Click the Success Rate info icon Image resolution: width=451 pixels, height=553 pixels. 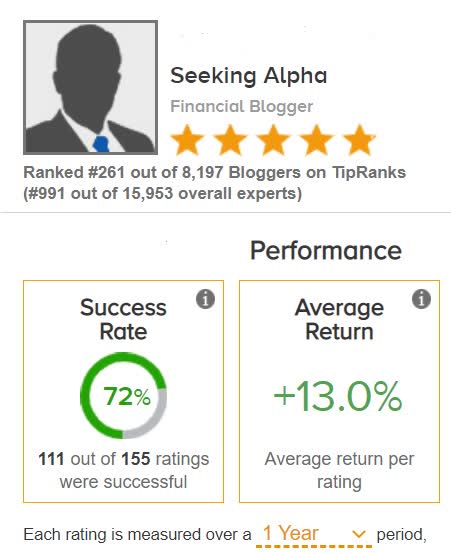[x=205, y=299]
